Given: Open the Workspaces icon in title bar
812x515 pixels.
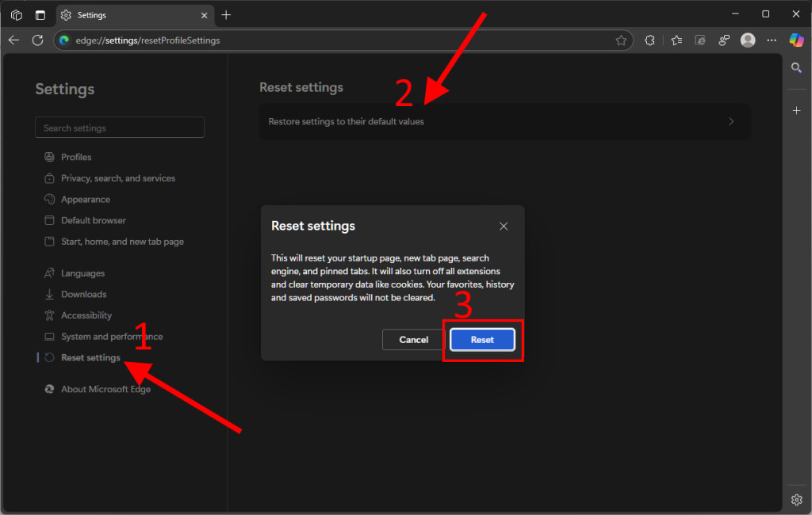Looking at the screenshot, I should point(17,15).
